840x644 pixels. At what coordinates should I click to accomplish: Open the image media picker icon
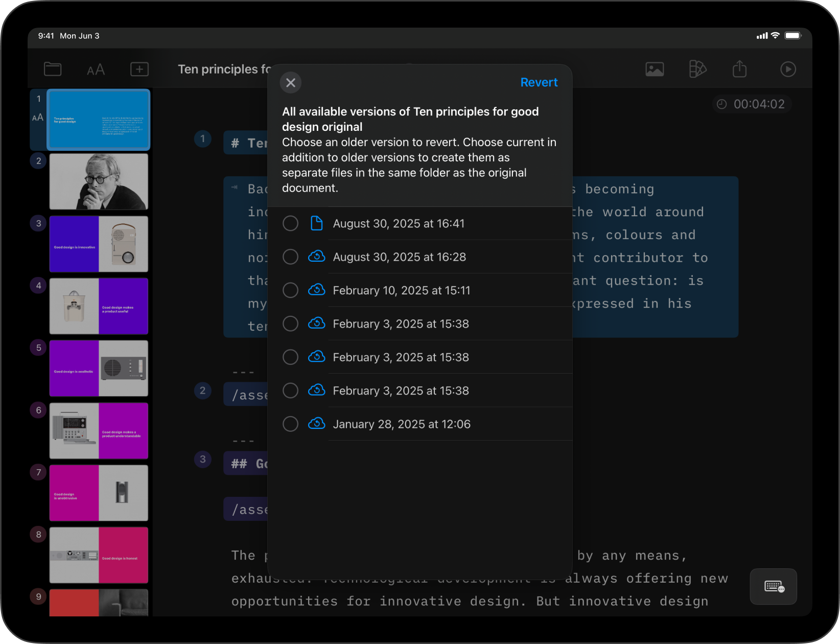pos(655,69)
